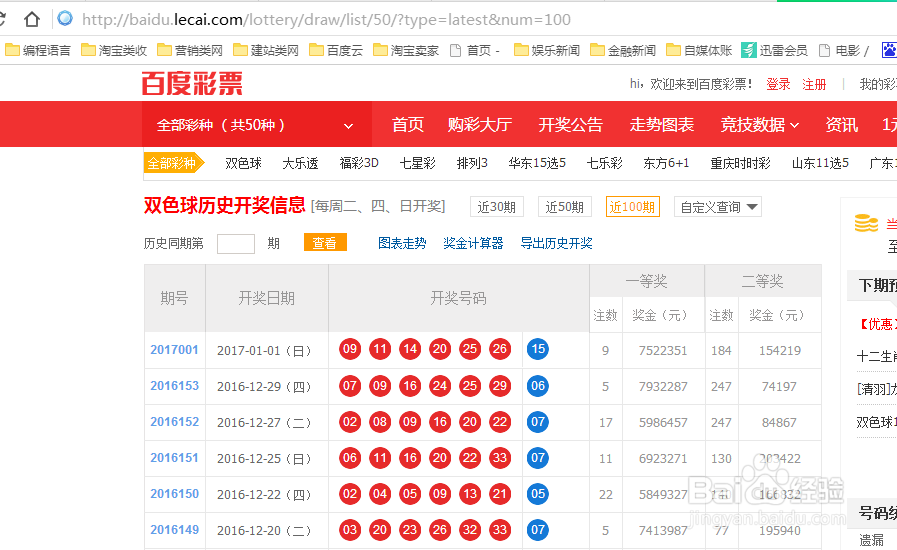This screenshot has width=897, height=550.
Task: Open the 导出历史开奖 link
Action: pos(557,243)
